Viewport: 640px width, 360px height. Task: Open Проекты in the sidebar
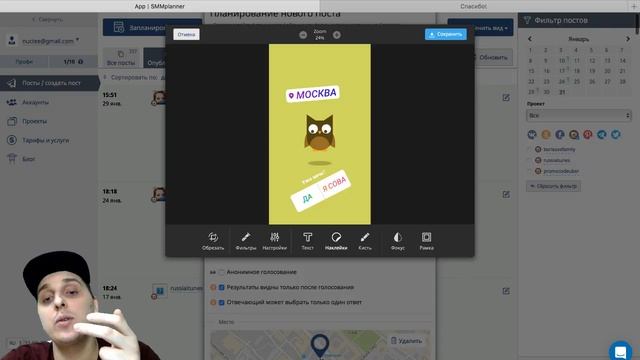[x=34, y=121]
